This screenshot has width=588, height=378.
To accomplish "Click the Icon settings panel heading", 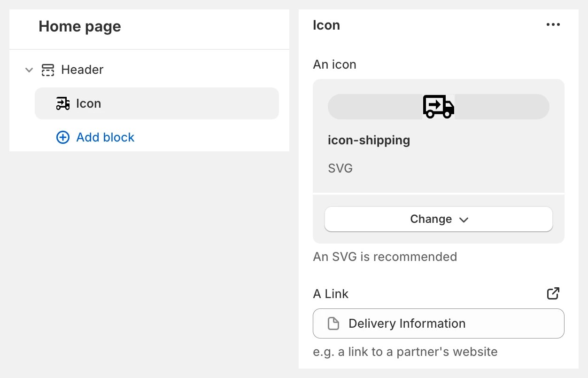I will pyautogui.click(x=326, y=25).
